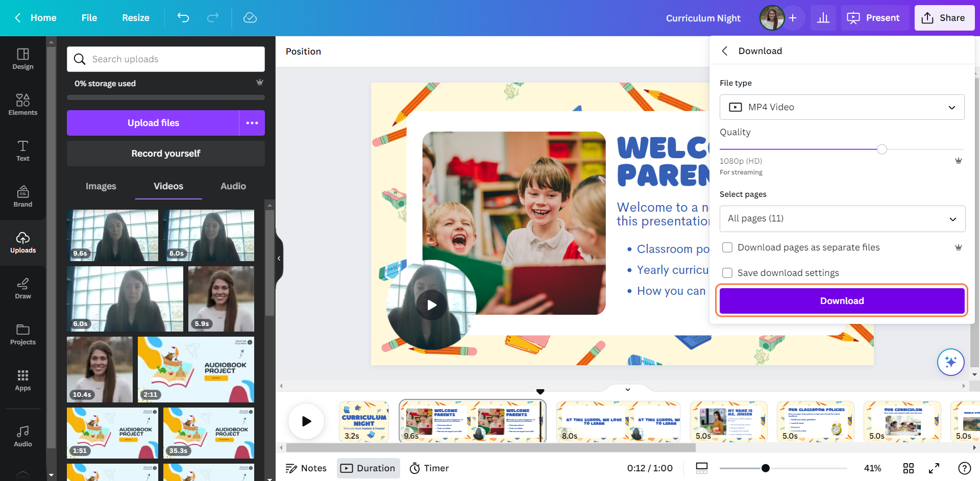Select the 10.4s uploaded video thumbnail
Viewport: 980px width, 481px height.
[x=100, y=369]
